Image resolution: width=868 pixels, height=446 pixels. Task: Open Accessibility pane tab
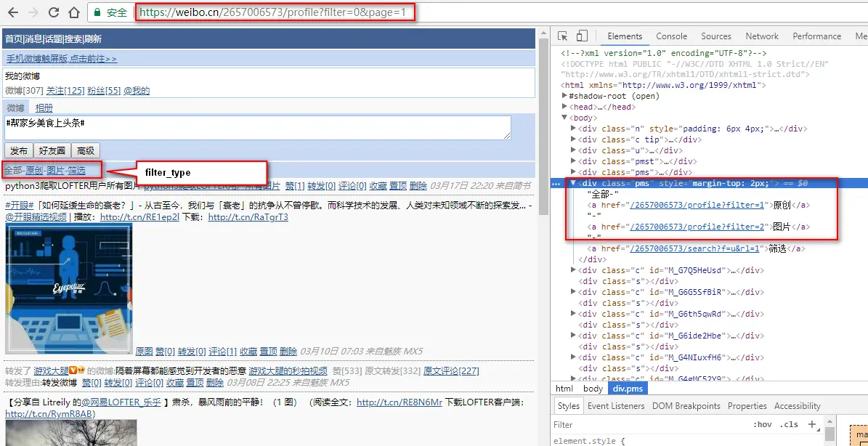tap(797, 405)
